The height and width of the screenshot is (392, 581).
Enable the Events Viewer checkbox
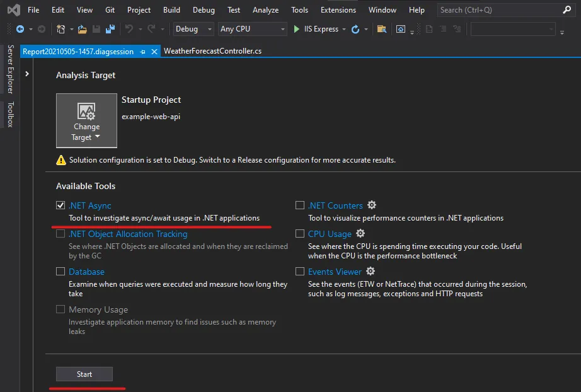tap(300, 271)
